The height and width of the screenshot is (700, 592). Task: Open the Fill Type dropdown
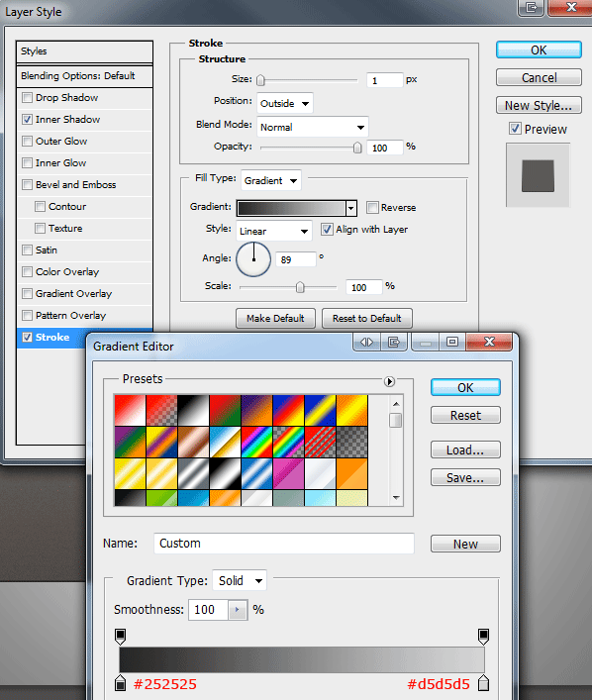pos(270,181)
